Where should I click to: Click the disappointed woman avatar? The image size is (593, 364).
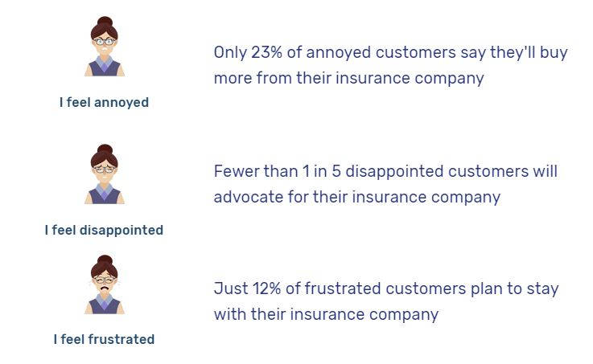[x=105, y=175]
